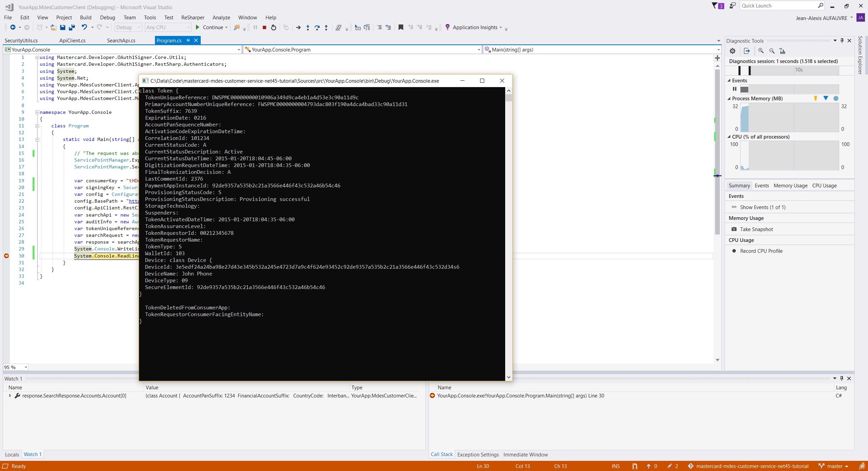Click the git repository icon in status bar
Viewport: 868px width, 471px height.
coord(691,466)
